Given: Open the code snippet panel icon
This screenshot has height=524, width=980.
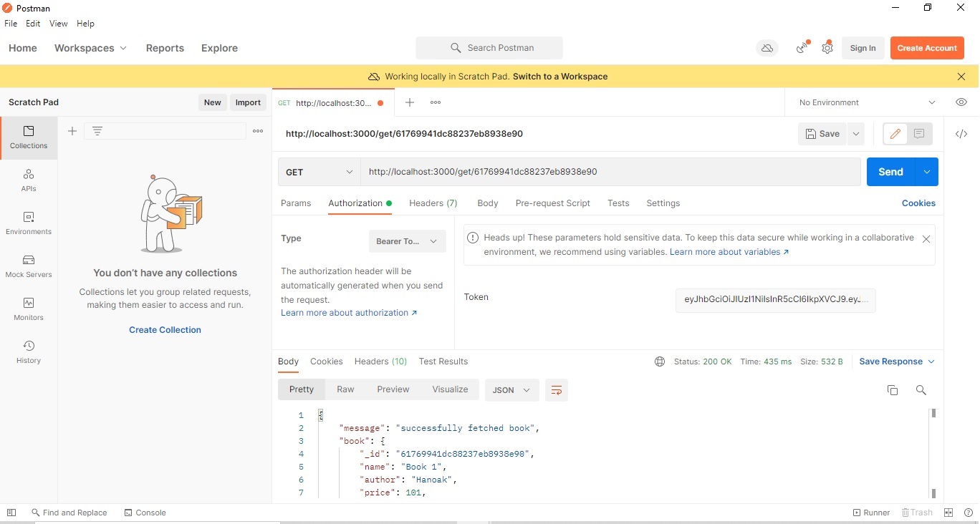Looking at the screenshot, I should 961,134.
